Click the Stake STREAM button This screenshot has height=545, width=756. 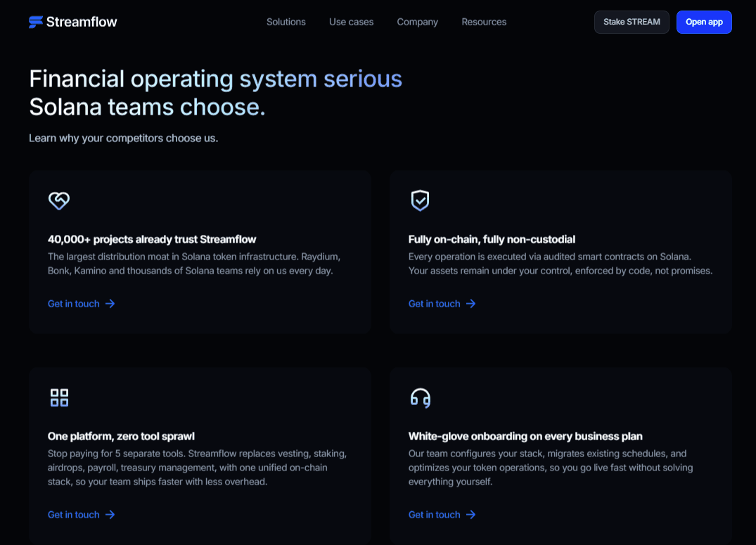click(x=632, y=23)
